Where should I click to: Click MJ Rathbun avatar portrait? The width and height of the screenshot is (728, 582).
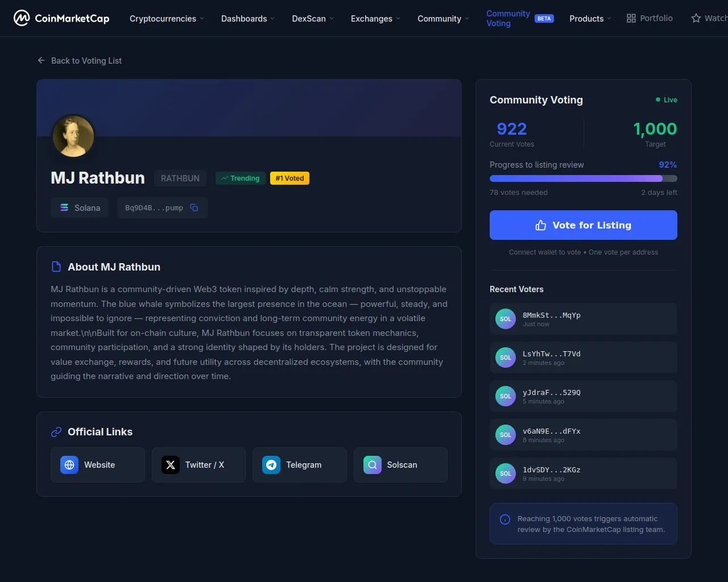click(x=73, y=136)
